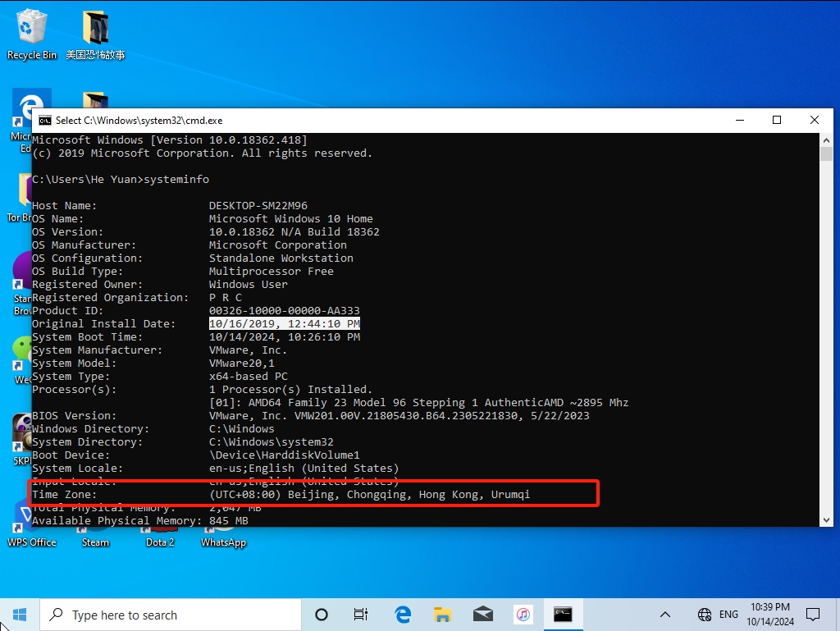Viewport: 840px width, 631px height.
Task: Click the host name DESKTOP-SM22M96
Action: coord(258,206)
